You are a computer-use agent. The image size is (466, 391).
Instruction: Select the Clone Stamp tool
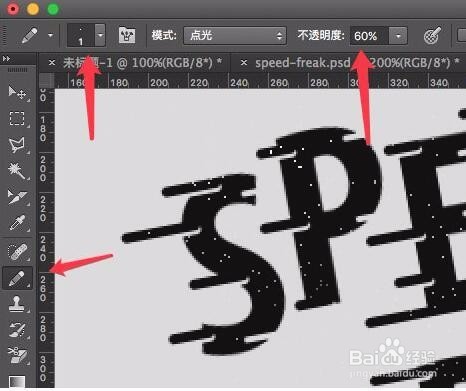(17, 304)
